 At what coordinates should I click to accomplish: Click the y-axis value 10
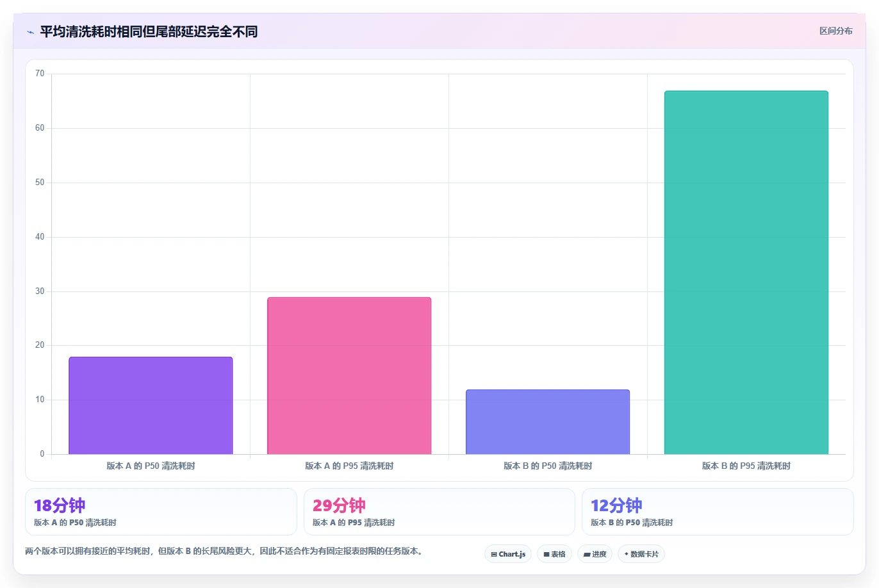pos(40,400)
